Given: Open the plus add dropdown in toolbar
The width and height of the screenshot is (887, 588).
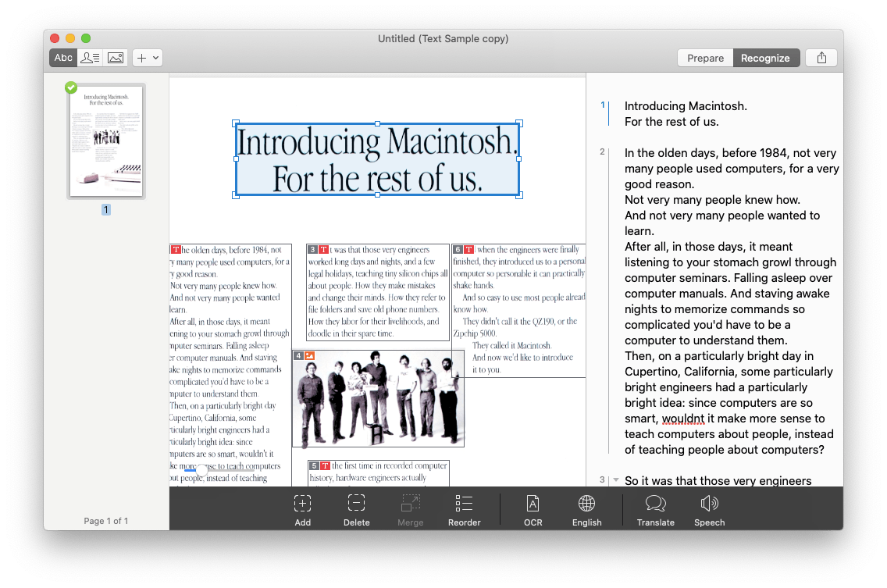Looking at the screenshot, I should click(x=147, y=58).
